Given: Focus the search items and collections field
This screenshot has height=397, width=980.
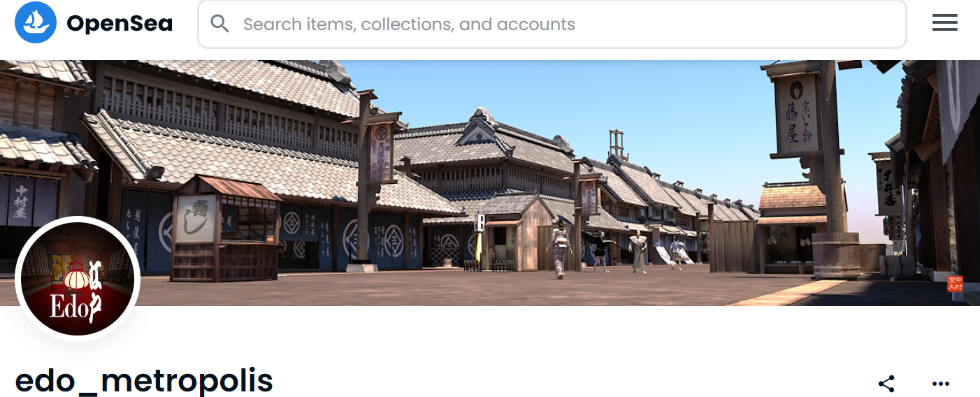Looking at the screenshot, I should click(x=552, y=24).
